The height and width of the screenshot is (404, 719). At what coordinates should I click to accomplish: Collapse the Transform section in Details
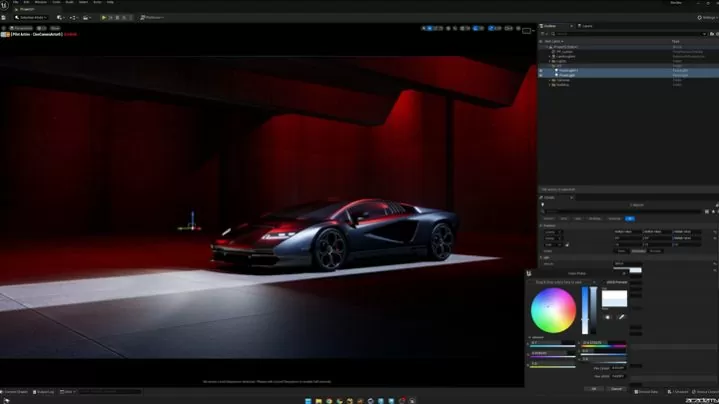(543, 225)
